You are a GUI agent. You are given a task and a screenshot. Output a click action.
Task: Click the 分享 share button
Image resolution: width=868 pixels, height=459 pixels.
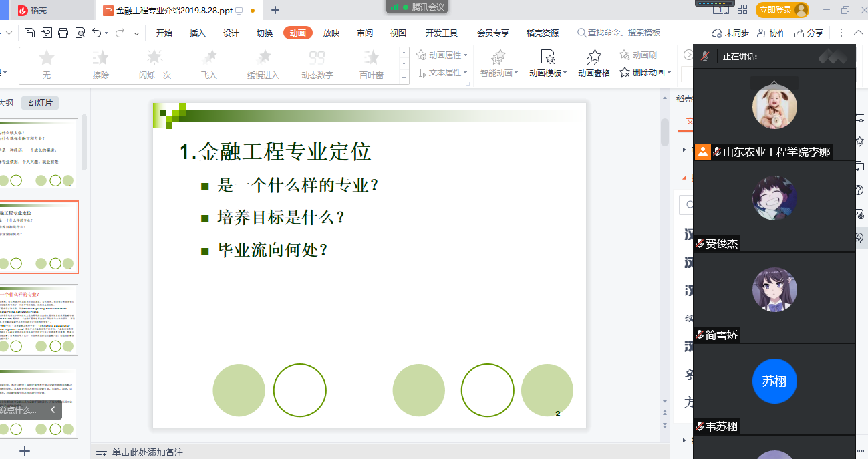(809, 33)
